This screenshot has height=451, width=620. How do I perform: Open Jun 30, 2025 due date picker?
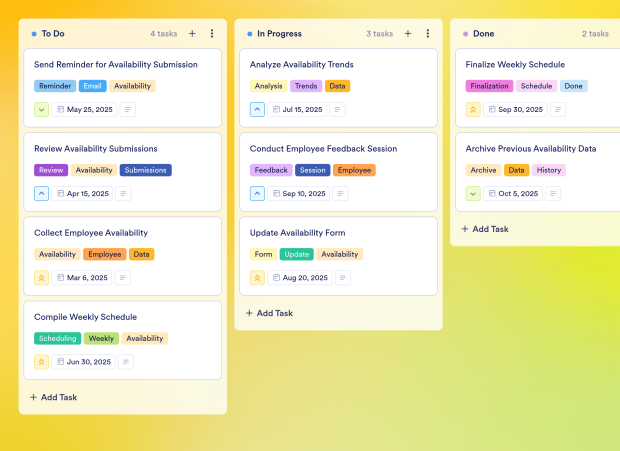84,362
